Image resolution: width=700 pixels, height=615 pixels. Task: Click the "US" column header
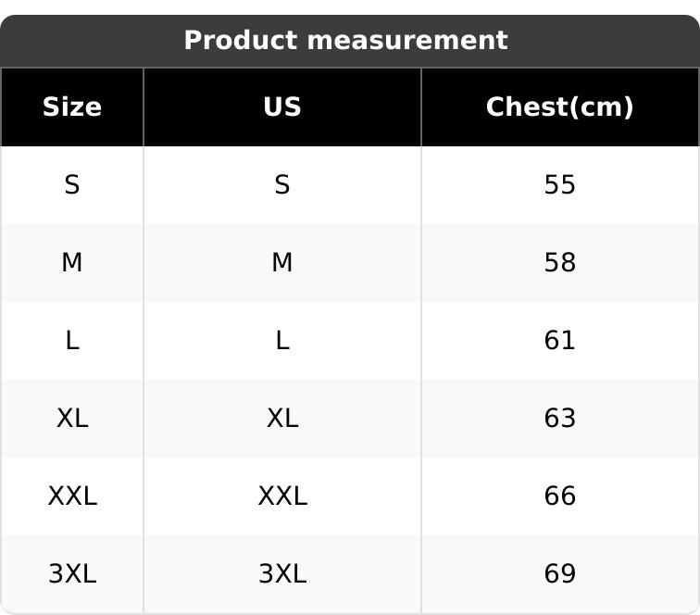click(x=282, y=107)
